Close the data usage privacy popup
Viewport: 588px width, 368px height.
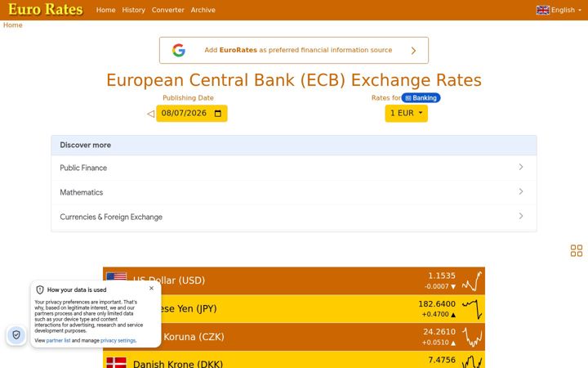pos(152,289)
